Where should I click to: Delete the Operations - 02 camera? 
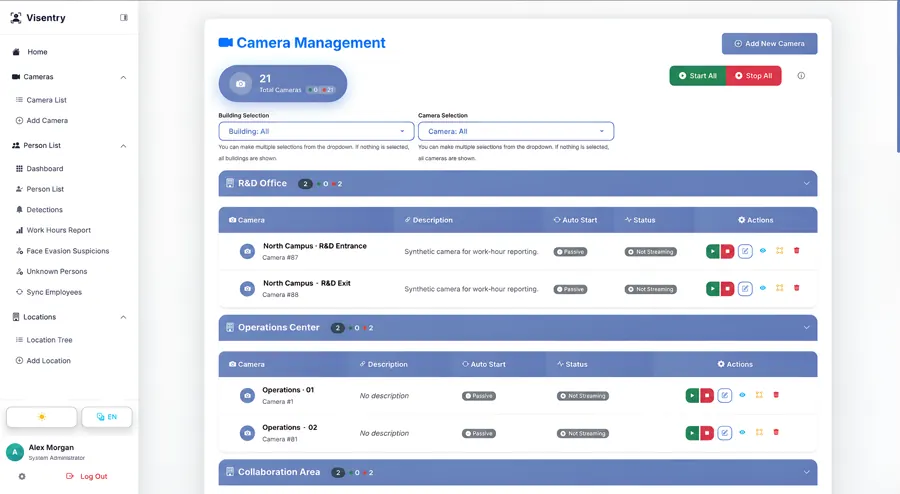776,432
